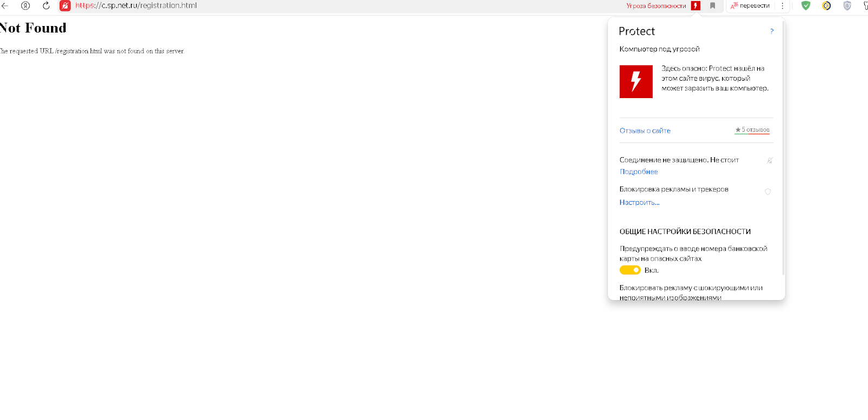Open the three-dot translate options menu

click(x=782, y=5)
